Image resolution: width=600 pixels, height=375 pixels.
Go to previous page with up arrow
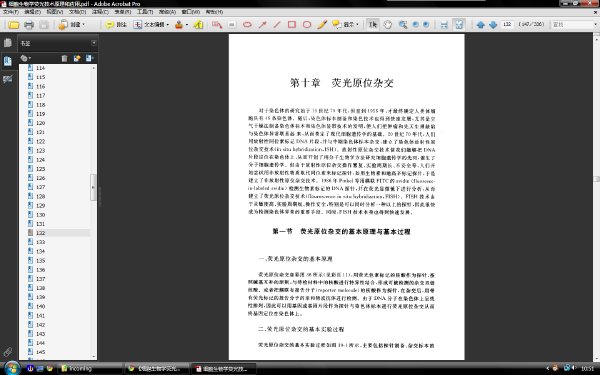click(x=481, y=25)
